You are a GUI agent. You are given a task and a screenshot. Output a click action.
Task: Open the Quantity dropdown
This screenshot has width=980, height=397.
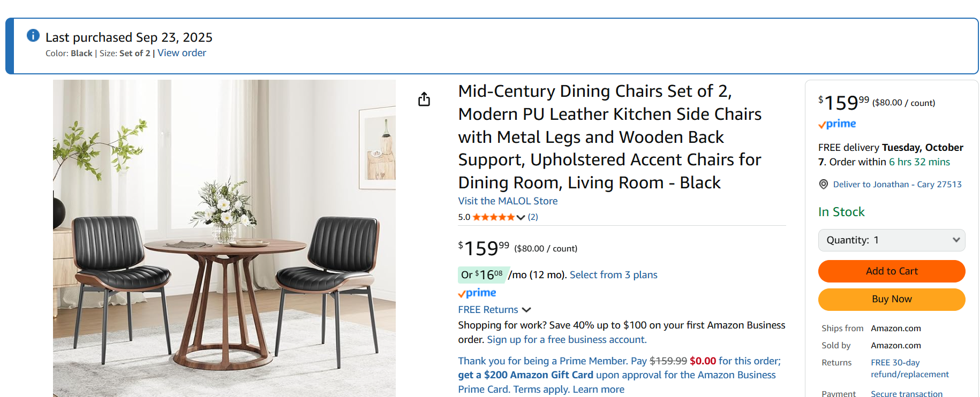(892, 240)
